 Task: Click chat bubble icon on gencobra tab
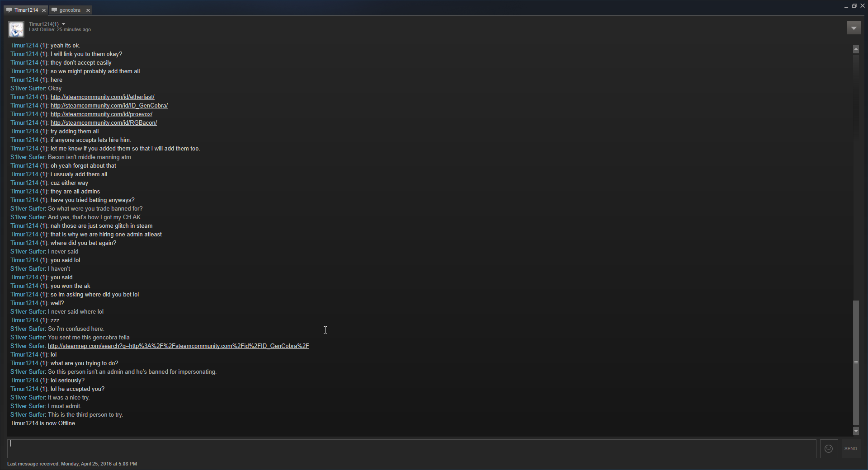tap(54, 10)
